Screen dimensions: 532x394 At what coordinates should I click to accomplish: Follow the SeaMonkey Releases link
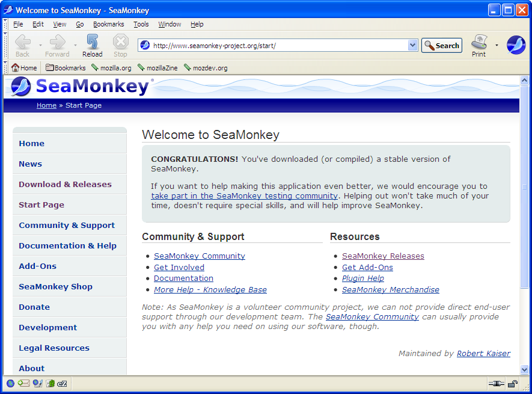(x=383, y=256)
